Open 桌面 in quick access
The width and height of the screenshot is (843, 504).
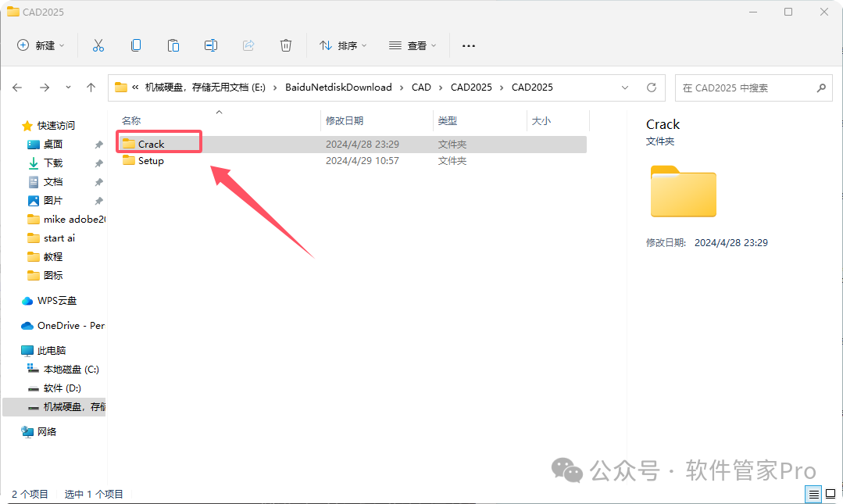[52, 144]
